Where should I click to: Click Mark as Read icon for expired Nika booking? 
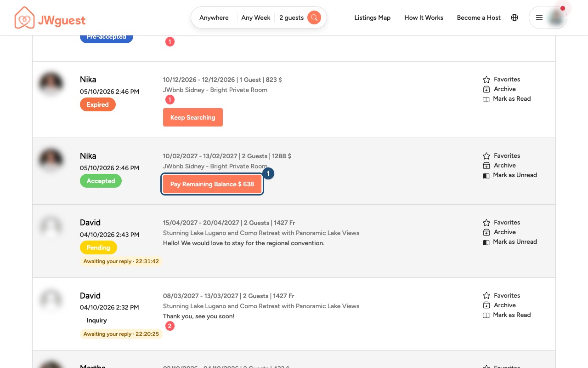pyautogui.click(x=486, y=99)
